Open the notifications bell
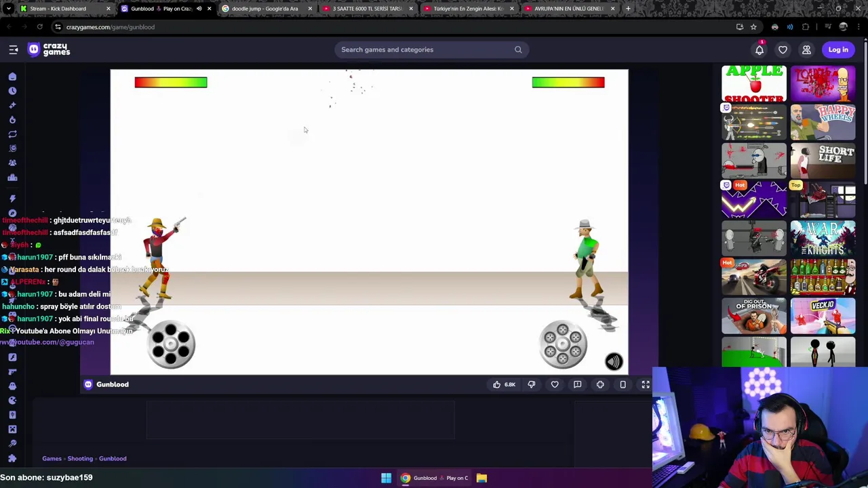 tap(759, 49)
